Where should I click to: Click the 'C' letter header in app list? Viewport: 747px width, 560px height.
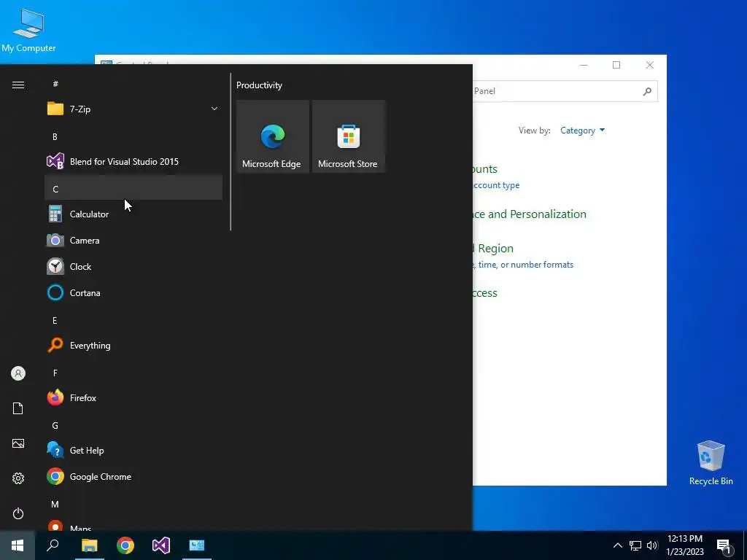click(133, 189)
